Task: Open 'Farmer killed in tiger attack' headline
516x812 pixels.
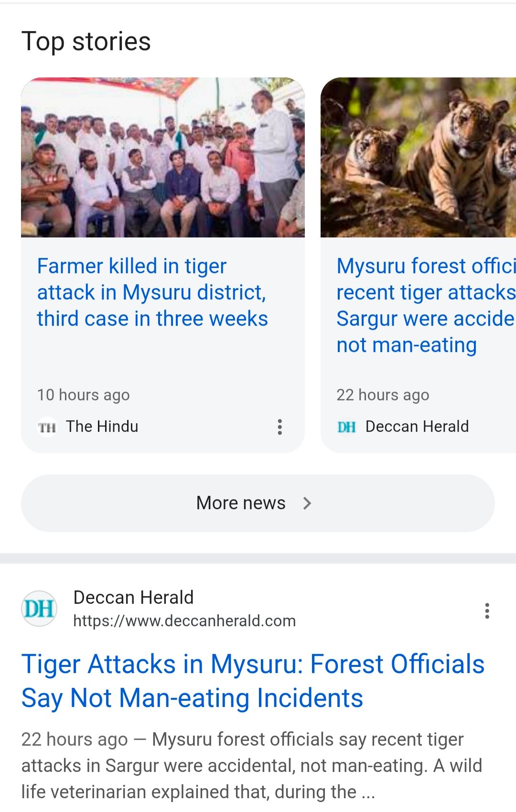Action: click(152, 292)
